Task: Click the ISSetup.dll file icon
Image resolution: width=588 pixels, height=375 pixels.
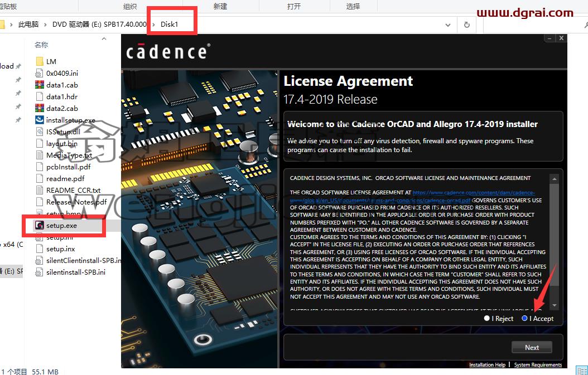Action: point(40,132)
